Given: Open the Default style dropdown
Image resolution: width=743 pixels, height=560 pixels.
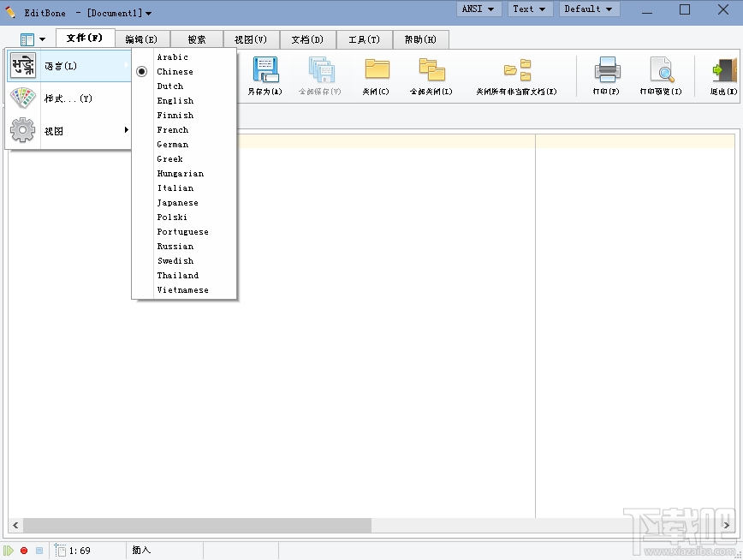Looking at the screenshot, I should [x=588, y=9].
